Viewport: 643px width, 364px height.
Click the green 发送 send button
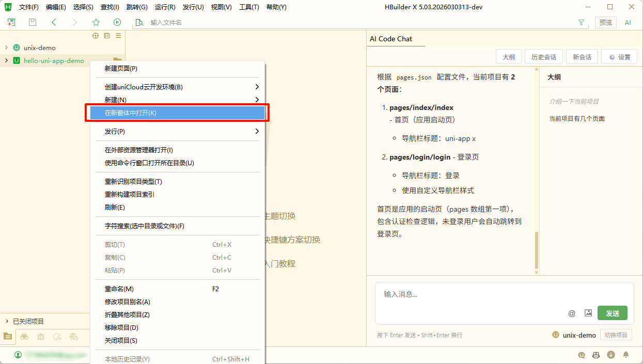612,313
